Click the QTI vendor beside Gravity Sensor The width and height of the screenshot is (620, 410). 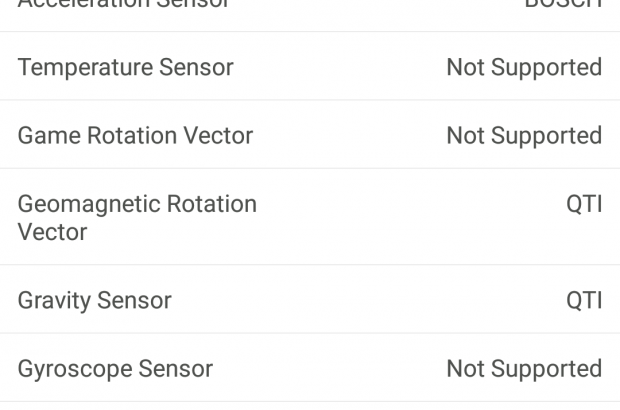(584, 300)
